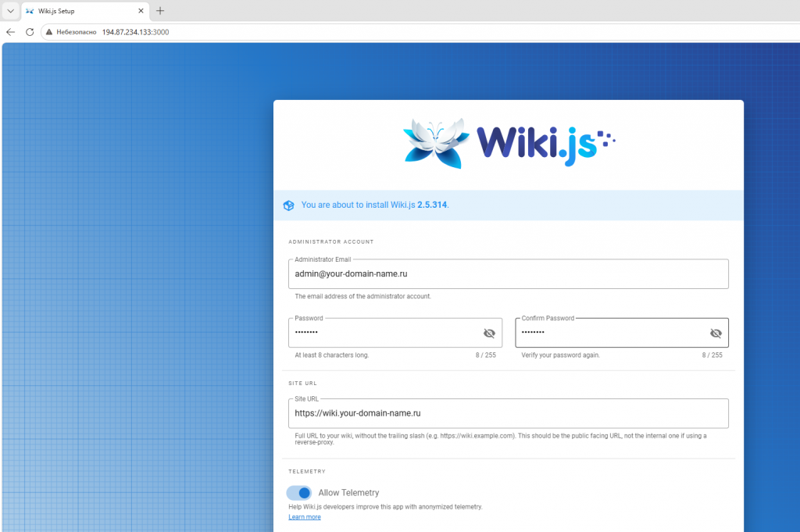Open the browser tab search dropdown arrow

point(10,11)
